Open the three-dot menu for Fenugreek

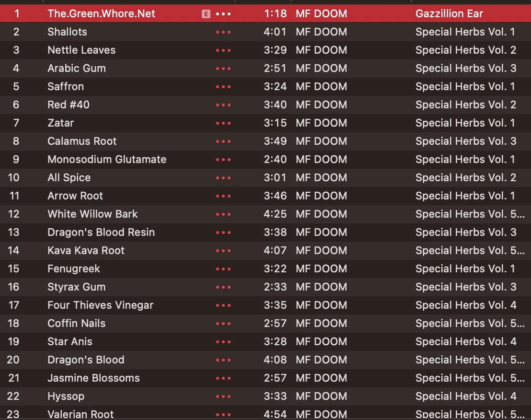pos(223,269)
